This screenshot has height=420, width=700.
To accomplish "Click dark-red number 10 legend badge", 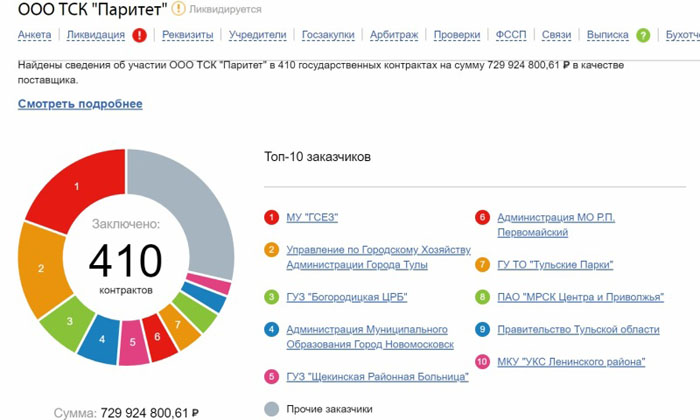I will (x=482, y=361).
